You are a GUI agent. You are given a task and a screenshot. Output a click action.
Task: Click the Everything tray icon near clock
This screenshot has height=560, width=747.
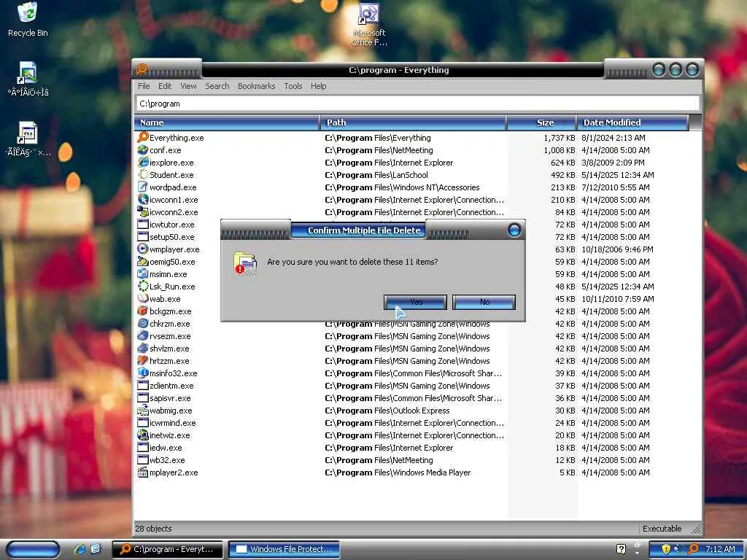pyautogui.click(x=694, y=549)
